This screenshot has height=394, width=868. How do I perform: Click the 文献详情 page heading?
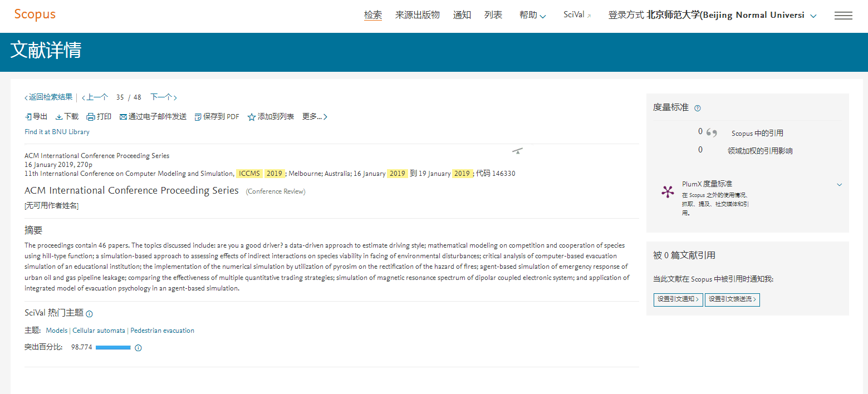coord(46,50)
